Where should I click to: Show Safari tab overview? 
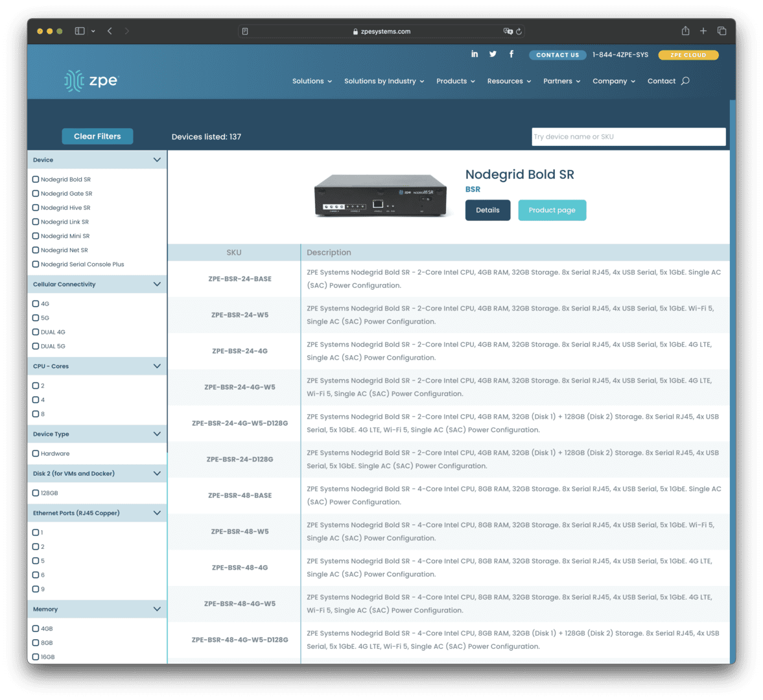722,31
